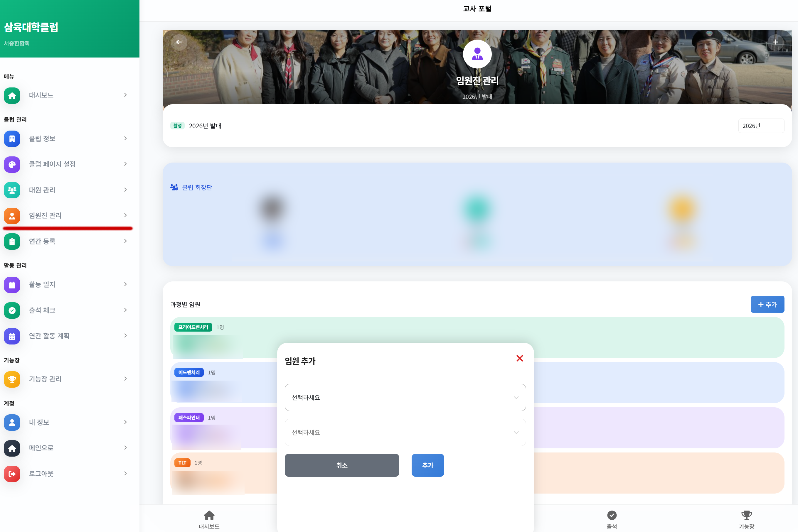Go to 대시보드 in bottom tab bar
Viewport: 798px width, 532px height.
coord(209,519)
